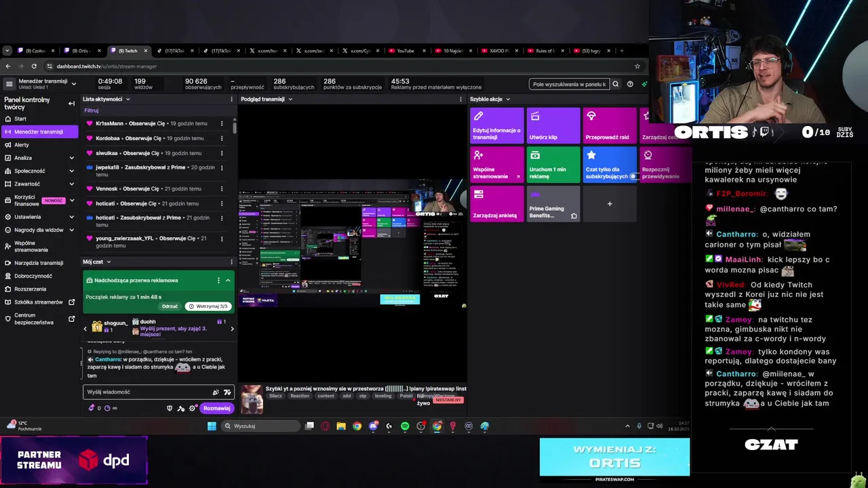Open Narzędzia transmisji in sidebar
The image size is (868, 488).
39,263
